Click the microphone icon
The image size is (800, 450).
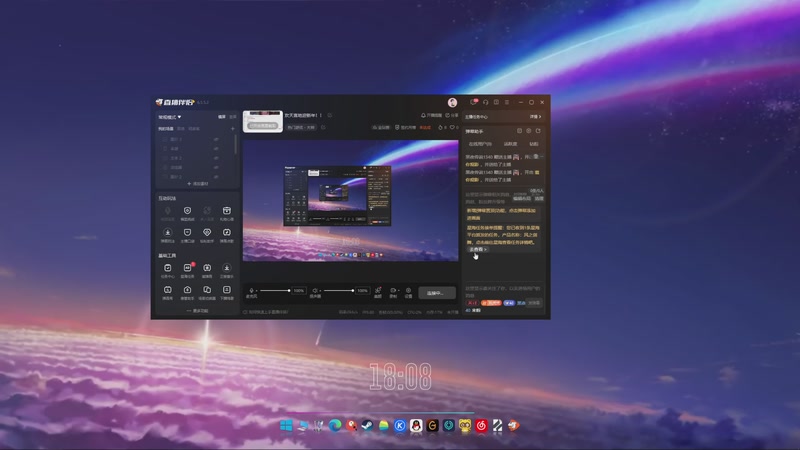tap(251, 290)
